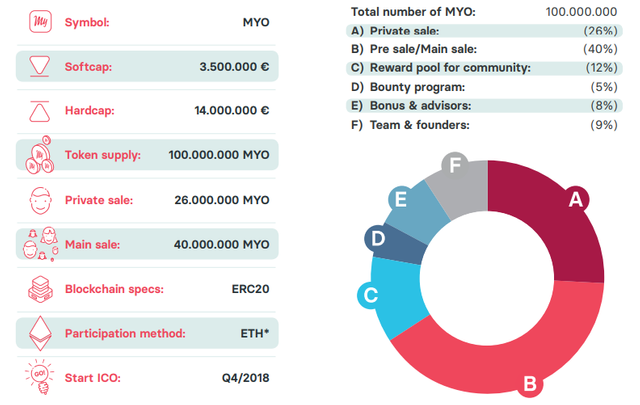640x405 pixels.
Task: Click the Main sale group of people icon
Action: coord(40,244)
